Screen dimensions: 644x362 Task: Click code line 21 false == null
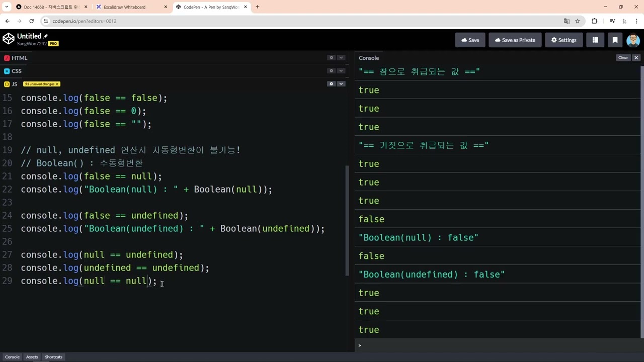(x=92, y=176)
